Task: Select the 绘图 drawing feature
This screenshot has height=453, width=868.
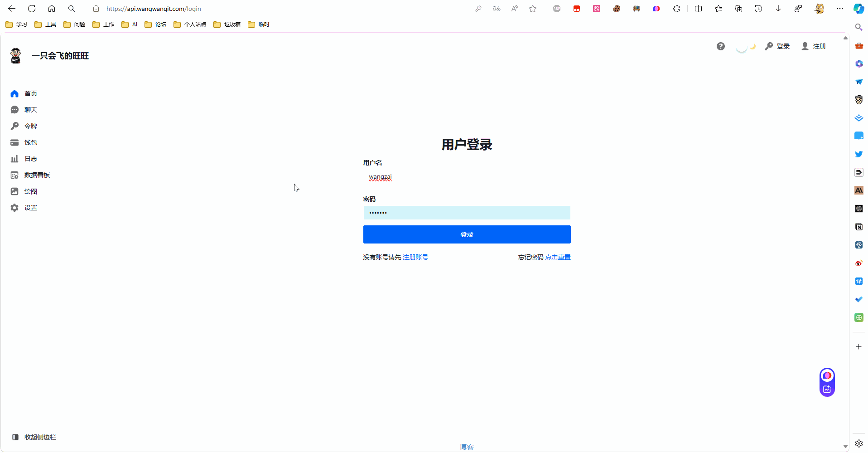Action: point(31,191)
